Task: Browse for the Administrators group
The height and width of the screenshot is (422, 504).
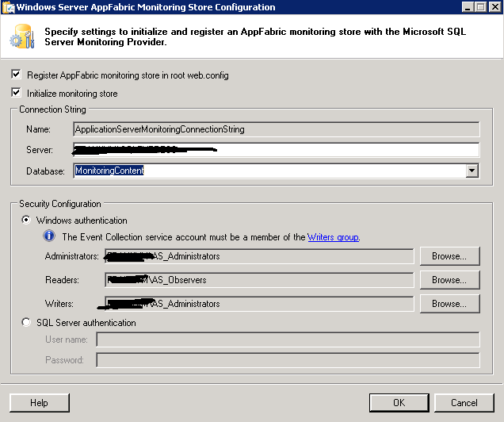Action: (449, 256)
